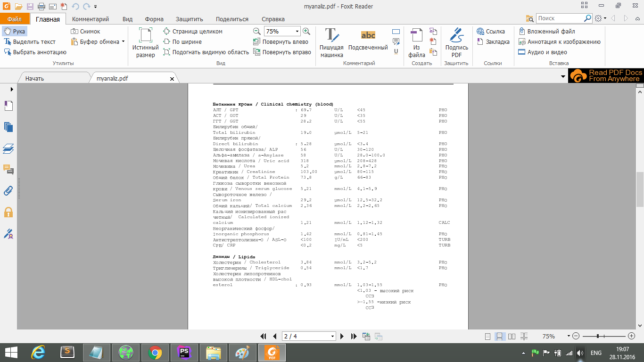Open the Файл menu
Viewport: 644px width, 362px height.
pos(15,19)
